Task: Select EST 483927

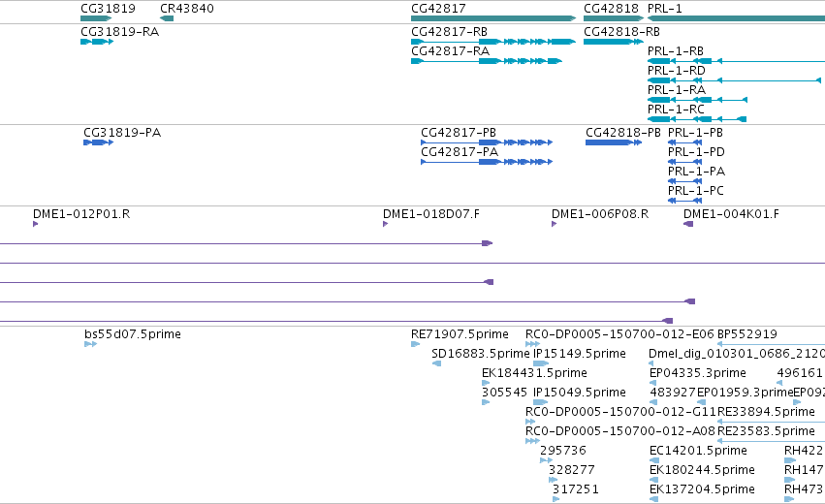Action: [x=653, y=402]
